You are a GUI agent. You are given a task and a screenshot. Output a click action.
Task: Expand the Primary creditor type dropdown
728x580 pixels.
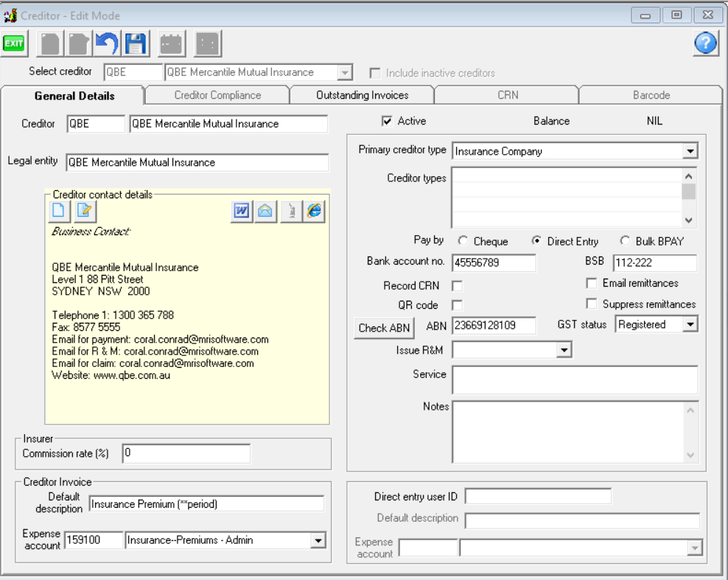click(690, 151)
